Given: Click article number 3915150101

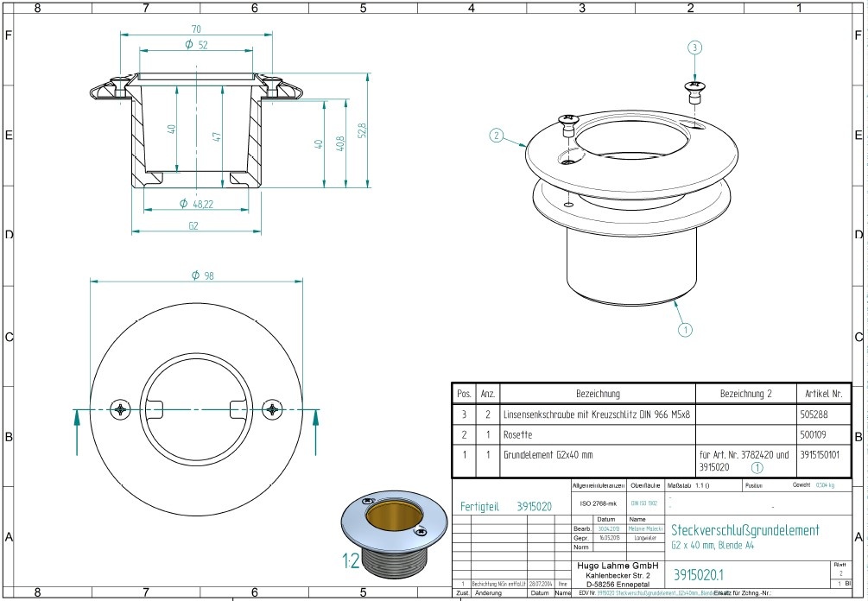Looking at the screenshot, I should [820, 455].
